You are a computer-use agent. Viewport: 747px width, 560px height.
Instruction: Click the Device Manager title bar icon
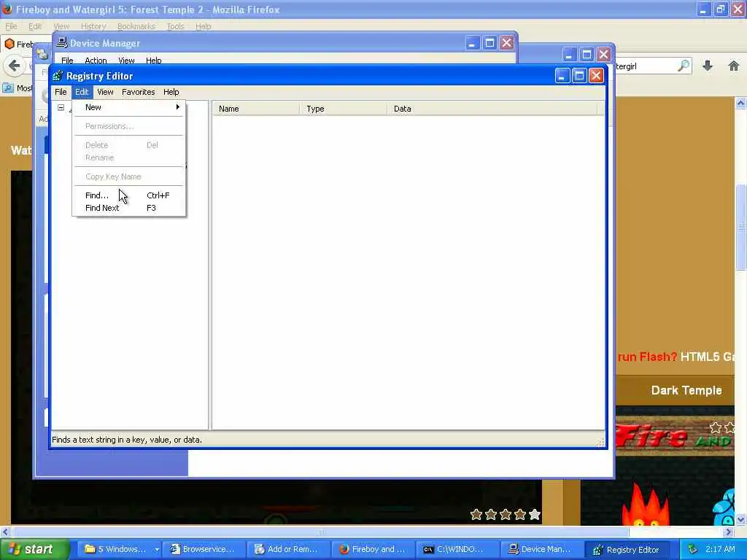tap(61, 43)
